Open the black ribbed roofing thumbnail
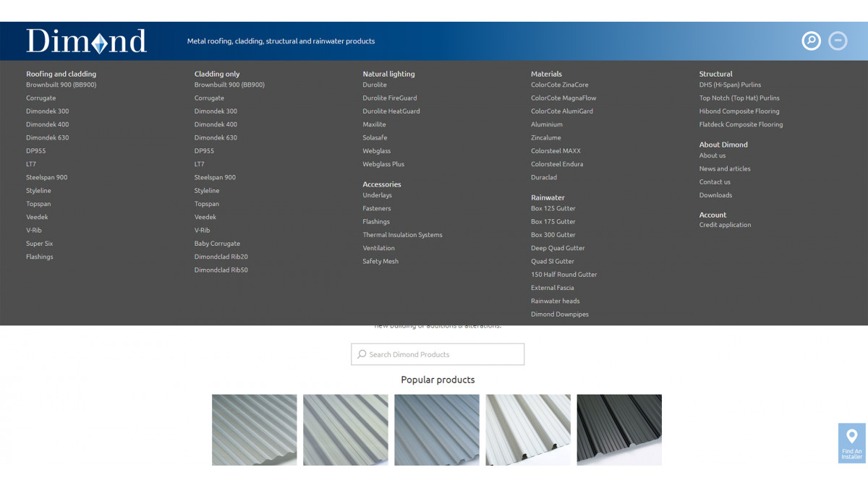Image resolution: width=868 pixels, height=488 pixels. 619,429
